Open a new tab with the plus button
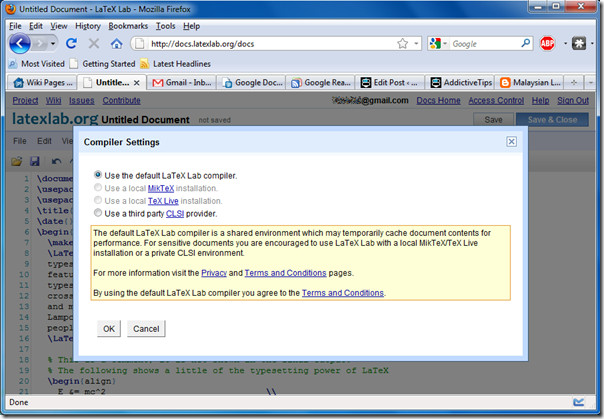 click(574, 82)
